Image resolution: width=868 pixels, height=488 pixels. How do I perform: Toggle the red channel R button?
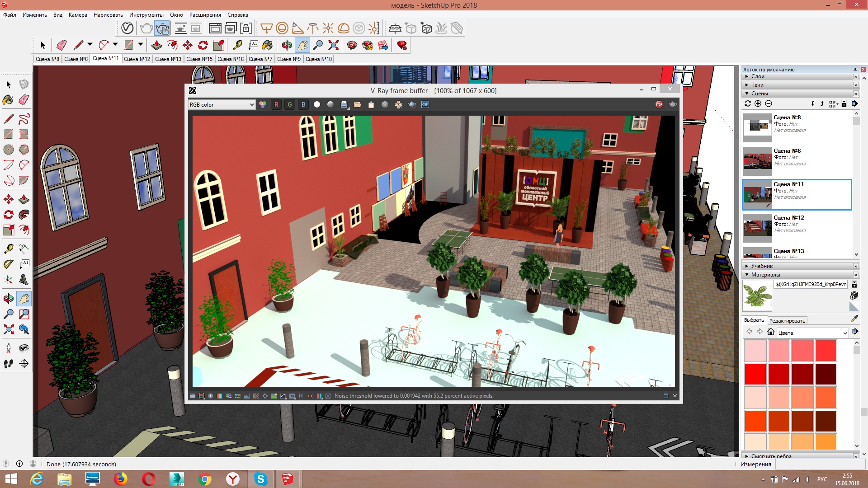[x=276, y=104]
